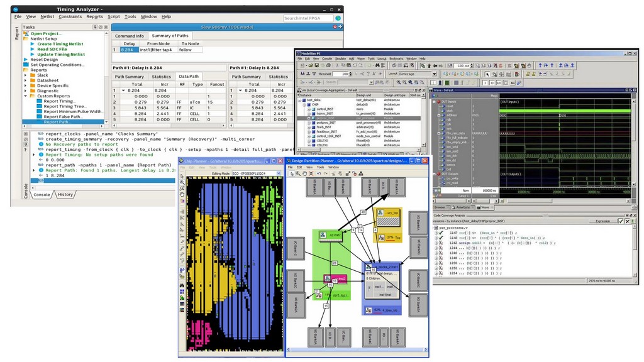The image size is (644, 362).
Task: Select the arrow cursor tool in ModelSim toolbar
Action: [487, 74]
